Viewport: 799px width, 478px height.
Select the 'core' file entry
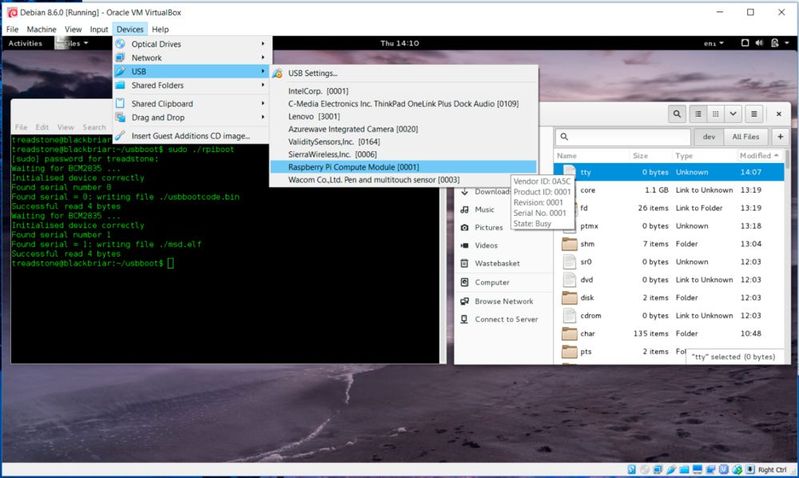(588, 190)
